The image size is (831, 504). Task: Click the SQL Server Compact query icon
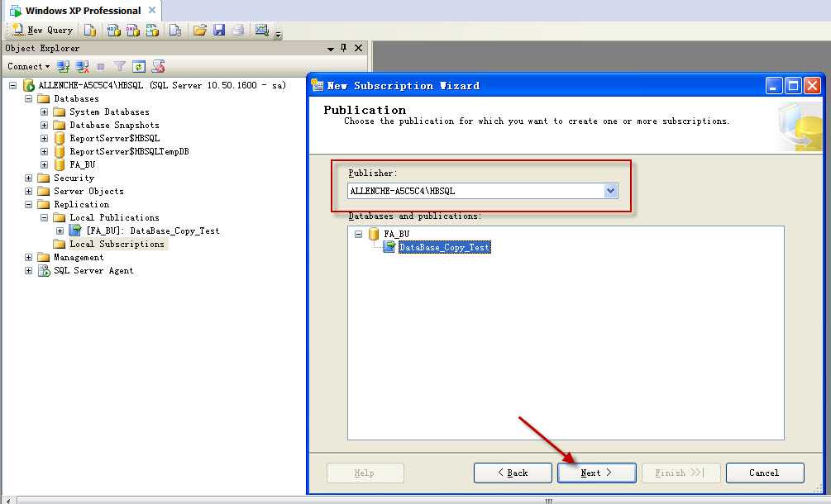(x=175, y=31)
